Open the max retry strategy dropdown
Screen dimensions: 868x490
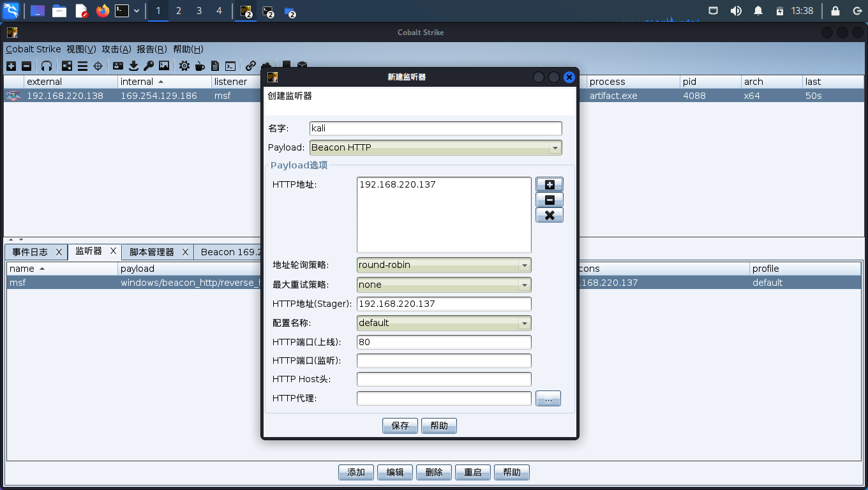click(x=444, y=285)
